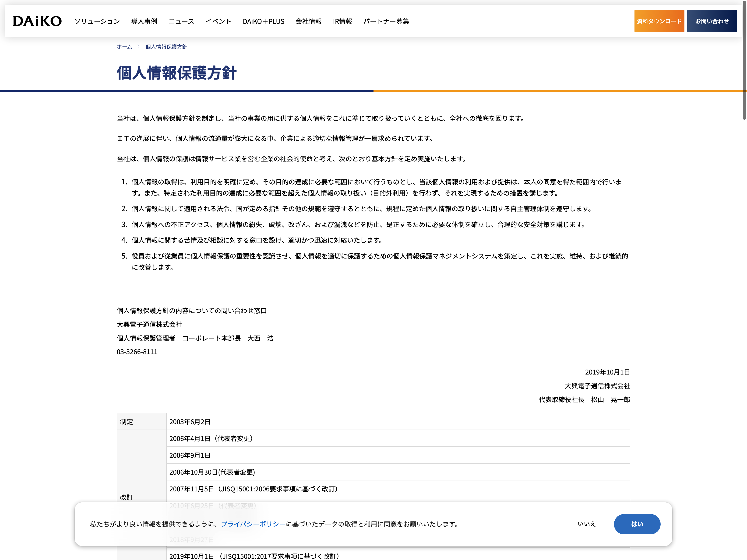Decline consent with いいえ
The width and height of the screenshot is (747, 560).
tap(587, 524)
